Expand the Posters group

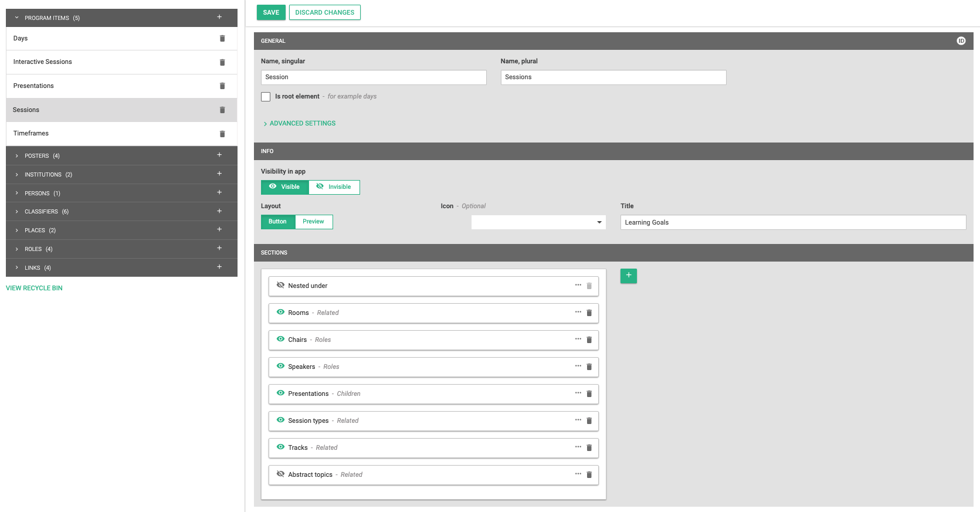pyautogui.click(x=16, y=156)
